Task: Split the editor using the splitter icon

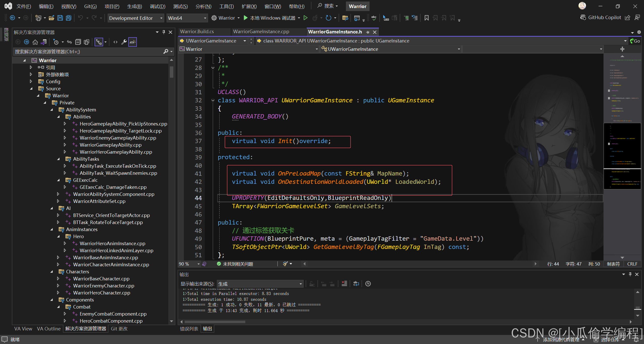Action: click(x=622, y=49)
